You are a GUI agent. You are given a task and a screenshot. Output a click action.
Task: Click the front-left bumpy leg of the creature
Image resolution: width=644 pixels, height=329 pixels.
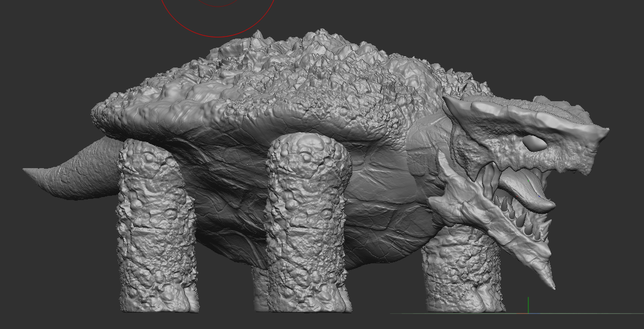156,226
